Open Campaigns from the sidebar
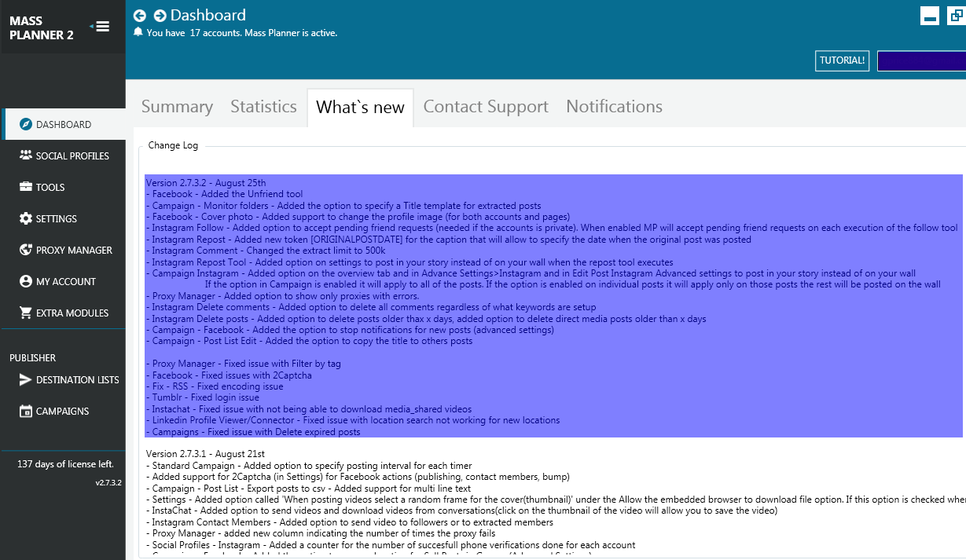 tap(62, 411)
